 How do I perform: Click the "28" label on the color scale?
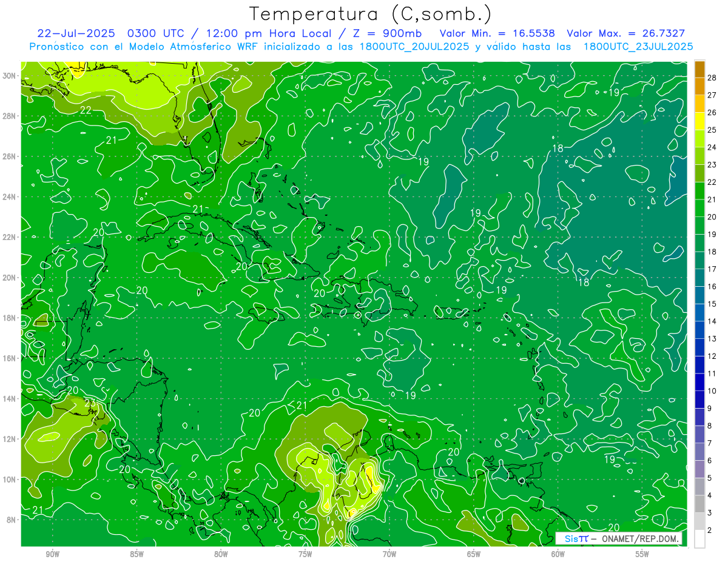[712, 78]
